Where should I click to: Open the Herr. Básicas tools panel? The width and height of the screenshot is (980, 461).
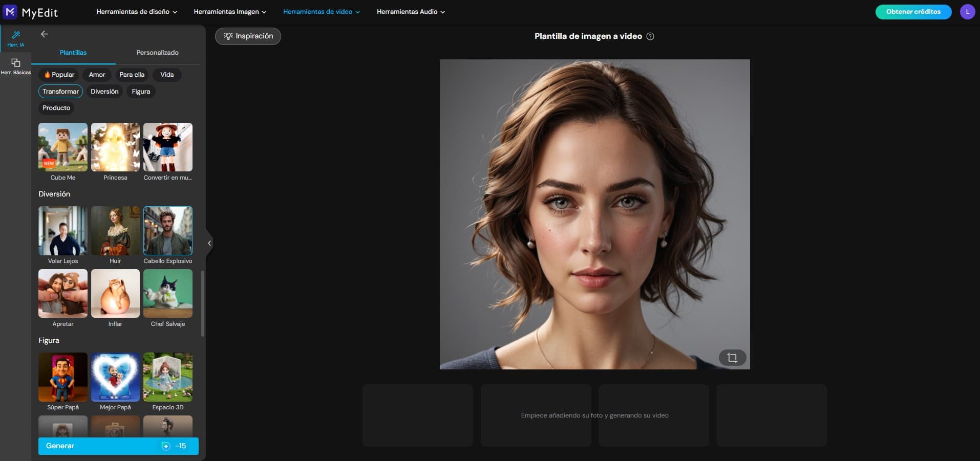click(15, 67)
